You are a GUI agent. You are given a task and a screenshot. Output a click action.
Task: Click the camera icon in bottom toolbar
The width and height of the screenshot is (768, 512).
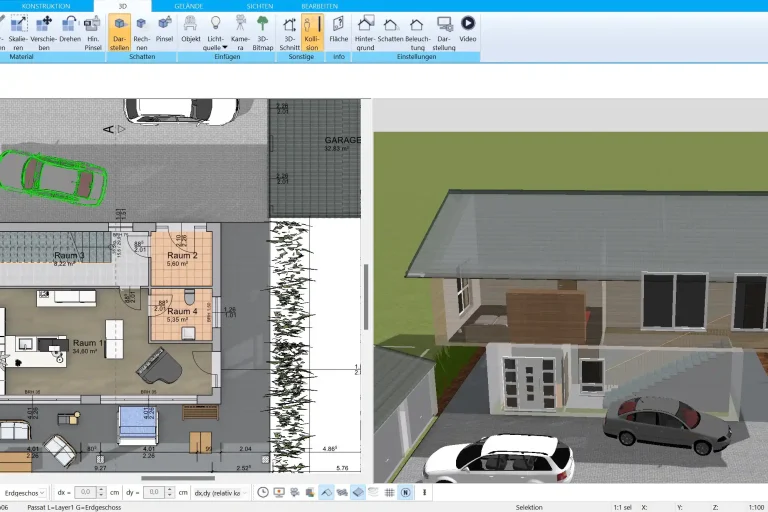click(x=295, y=492)
